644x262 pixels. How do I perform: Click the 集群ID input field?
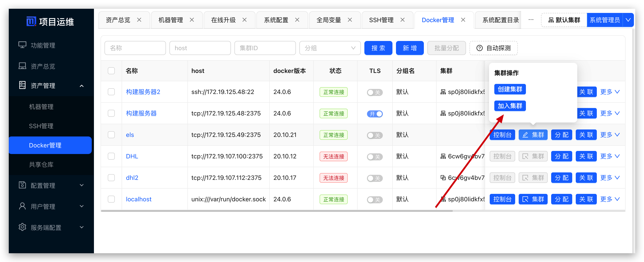265,48
